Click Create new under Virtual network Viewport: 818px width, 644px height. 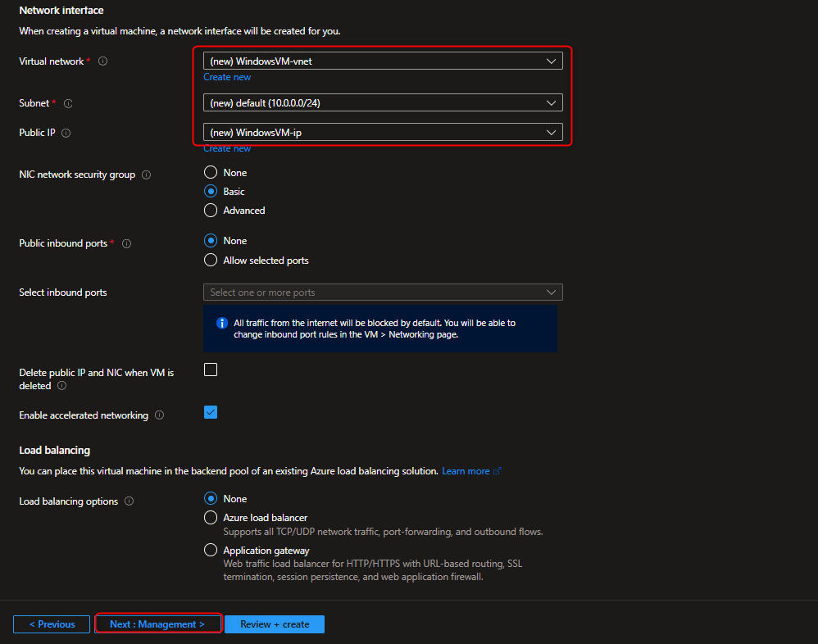(227, 76)
